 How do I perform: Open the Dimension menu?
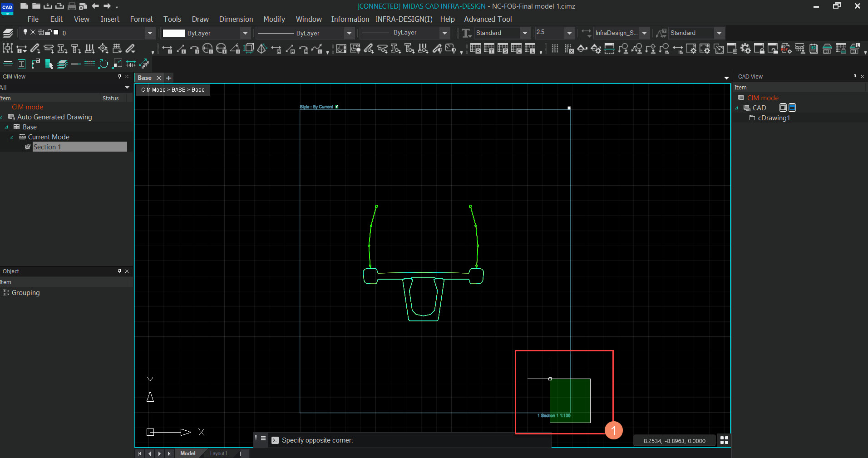coord(236,19)
